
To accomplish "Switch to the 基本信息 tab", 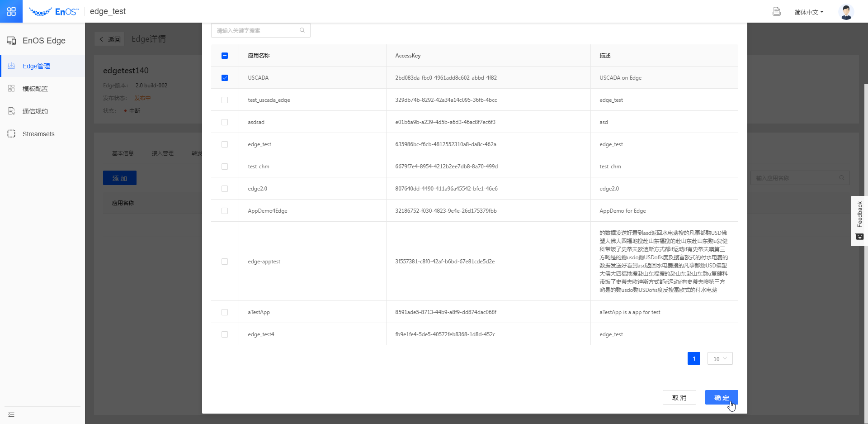I will [x=123, y=153].
